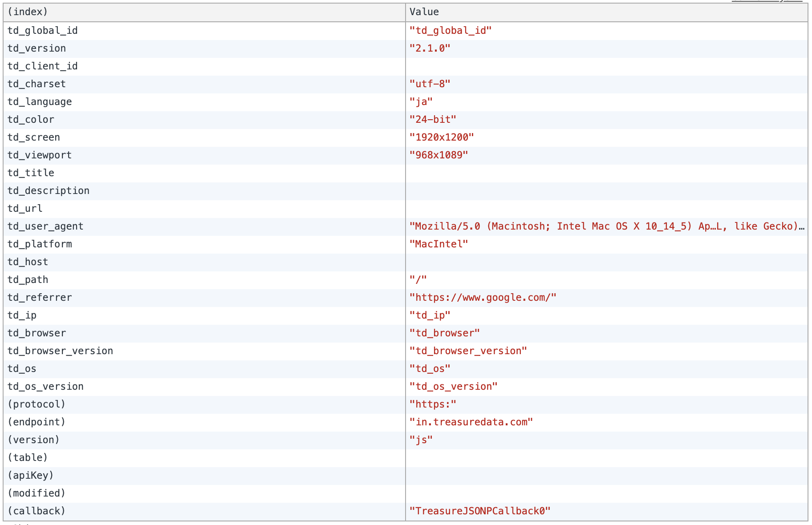Image resolution: width=812 pixels, height=525 pixels.
Task: Select the td_ip index cell
Action: pos(204,315)
